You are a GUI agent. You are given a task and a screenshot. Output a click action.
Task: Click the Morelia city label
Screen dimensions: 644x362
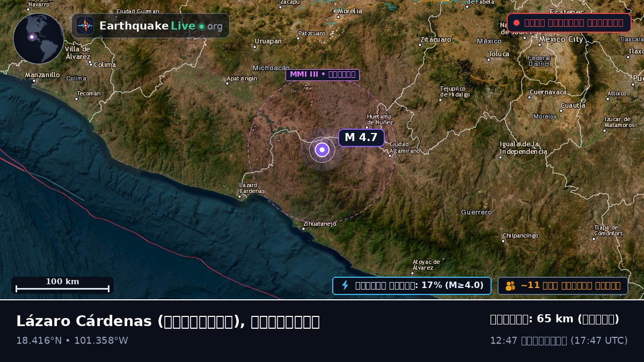(x=350, y=11)
